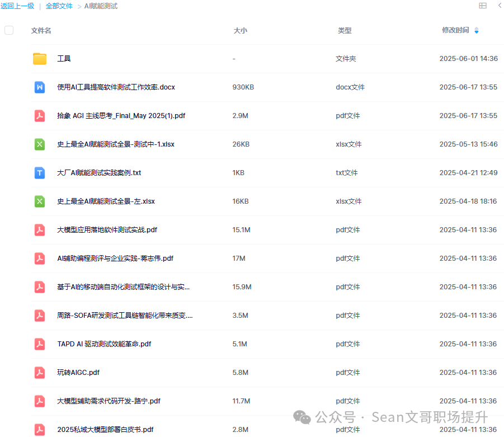Click the 2025-04-21 12:49 date cell
Viewport: 504px width, 437px height.
(469, 173)
